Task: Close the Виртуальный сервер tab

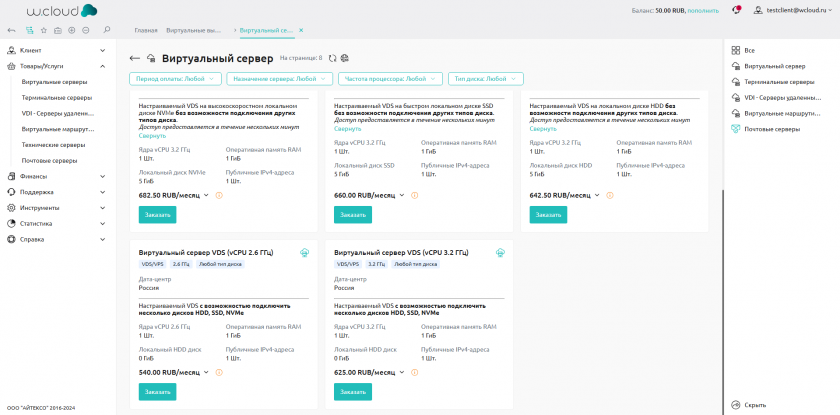Action: coord(300,31)
